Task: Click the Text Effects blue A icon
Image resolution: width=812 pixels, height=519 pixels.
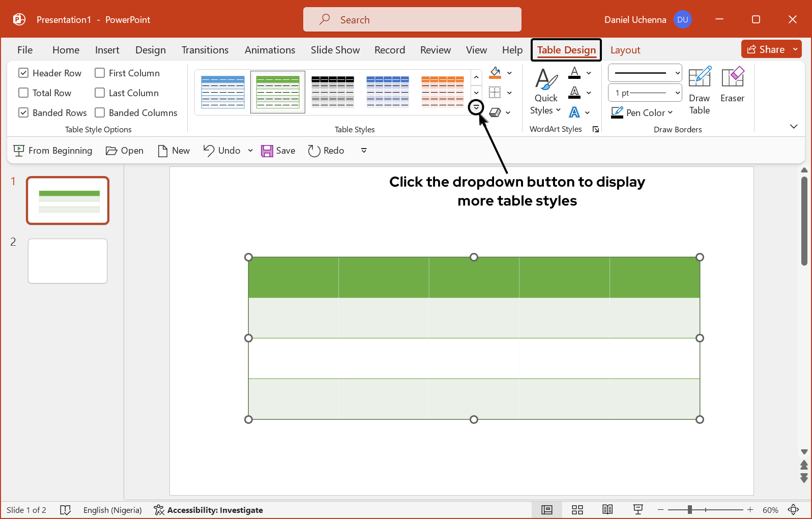Action: [x=574, y=112]
